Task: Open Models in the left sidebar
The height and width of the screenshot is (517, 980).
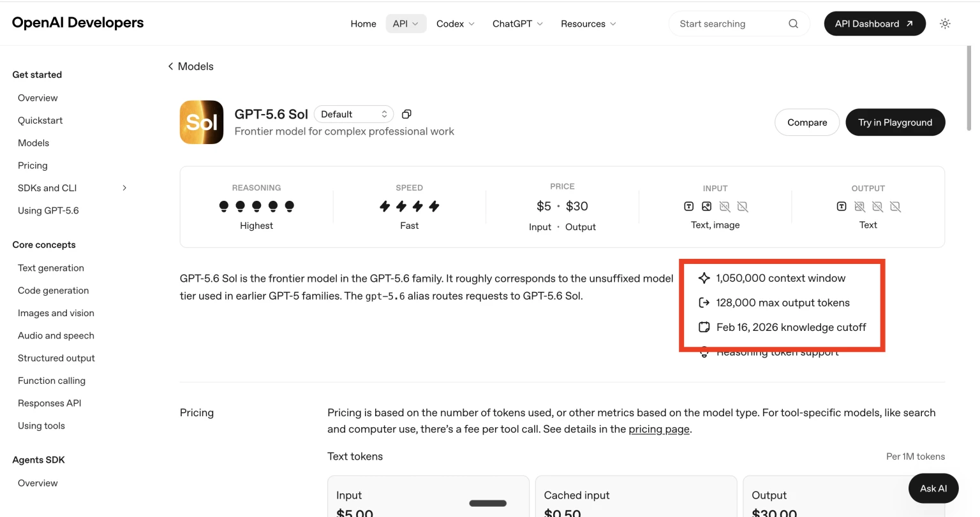Action: click(33, 143)
